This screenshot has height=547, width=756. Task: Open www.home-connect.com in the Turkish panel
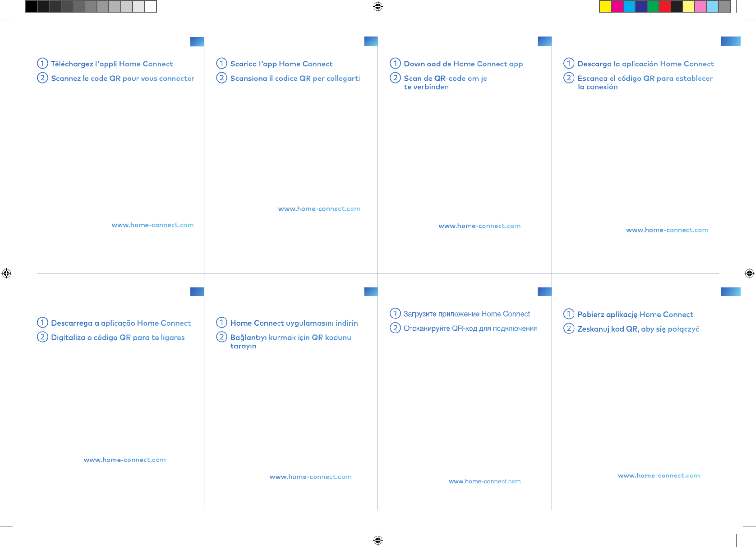[310, 477]
